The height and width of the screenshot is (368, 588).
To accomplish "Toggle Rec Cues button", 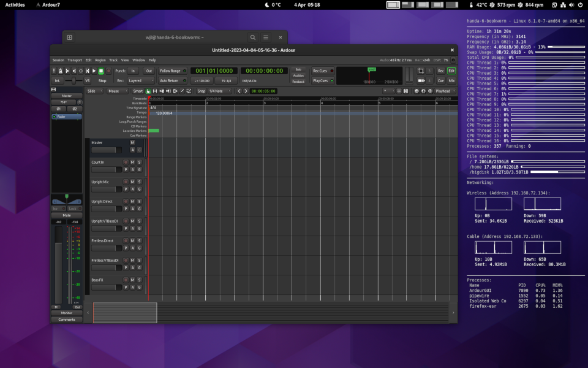I will pyautogui.click(x=323, y=71).
